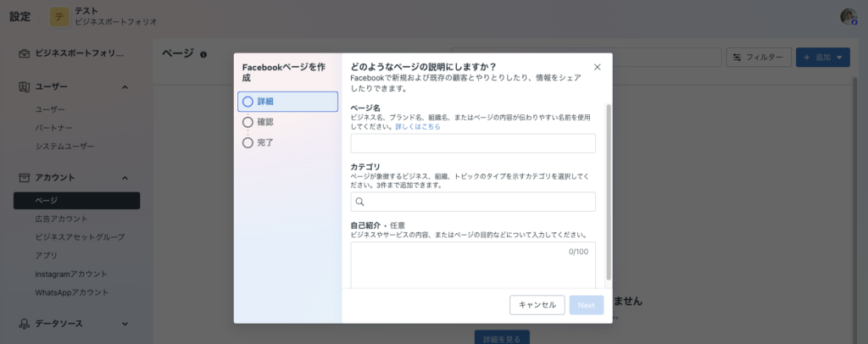The height and width of the screenshot is (344, 868).
Task: Expand the データソース section chevron
Action: click(125, 323)
